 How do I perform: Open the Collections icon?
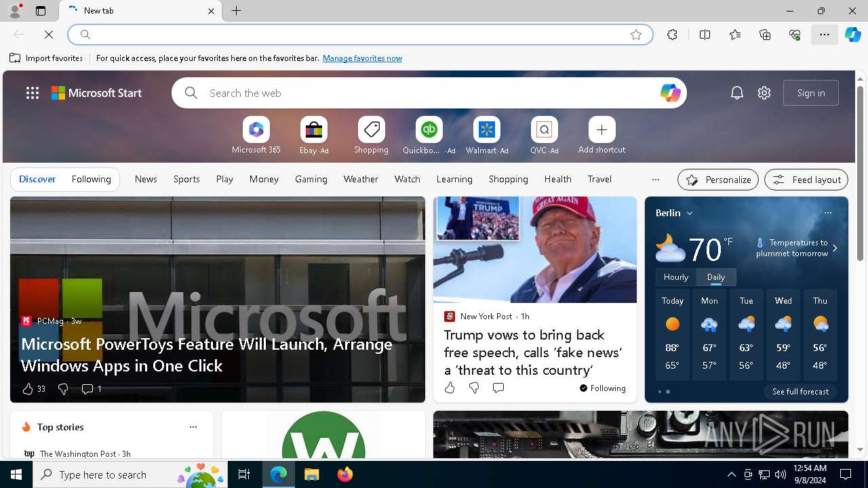tap(765, 35)
